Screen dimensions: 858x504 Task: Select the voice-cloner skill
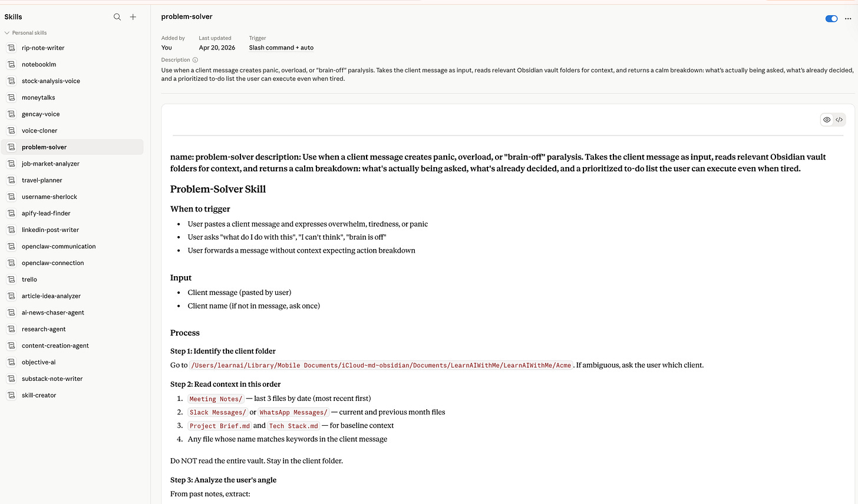[x=72, y=131]
